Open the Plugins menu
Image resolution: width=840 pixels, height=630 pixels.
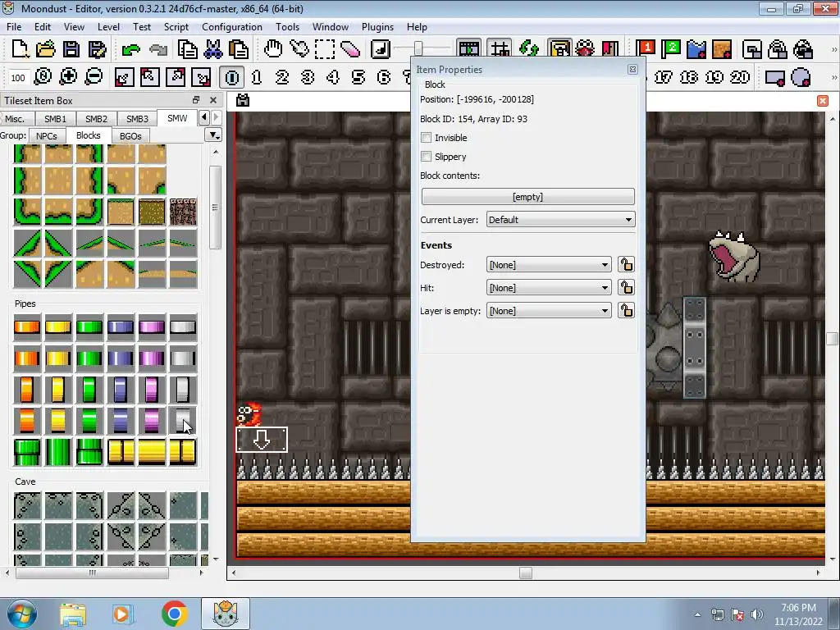click(x=377, y=27)
